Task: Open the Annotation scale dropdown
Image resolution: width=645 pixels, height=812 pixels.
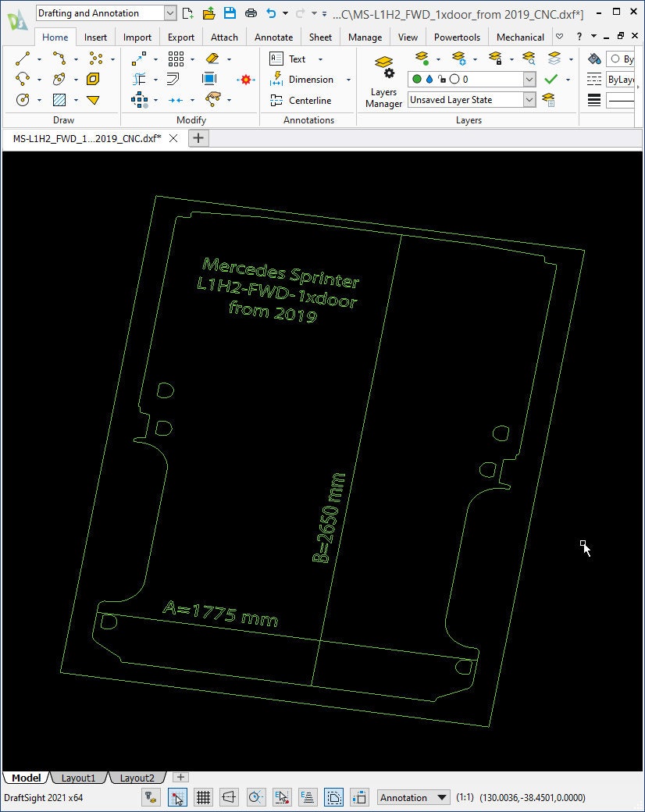Action: (441, 797)
